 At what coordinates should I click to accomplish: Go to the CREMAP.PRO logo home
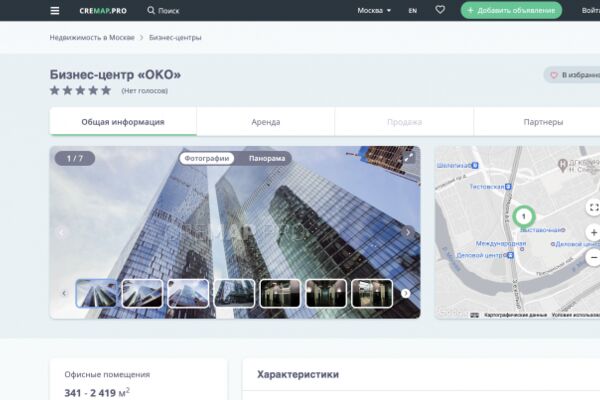tap(103, 11)
